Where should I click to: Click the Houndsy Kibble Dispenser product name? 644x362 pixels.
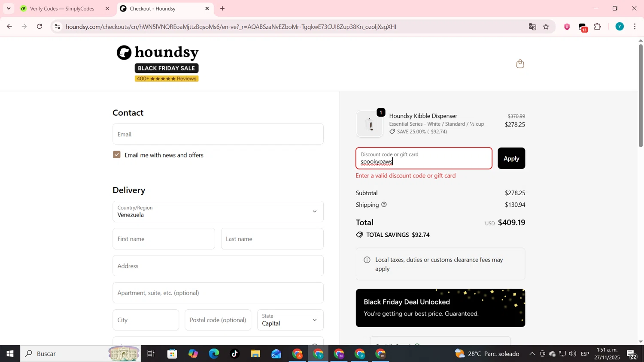423,116
